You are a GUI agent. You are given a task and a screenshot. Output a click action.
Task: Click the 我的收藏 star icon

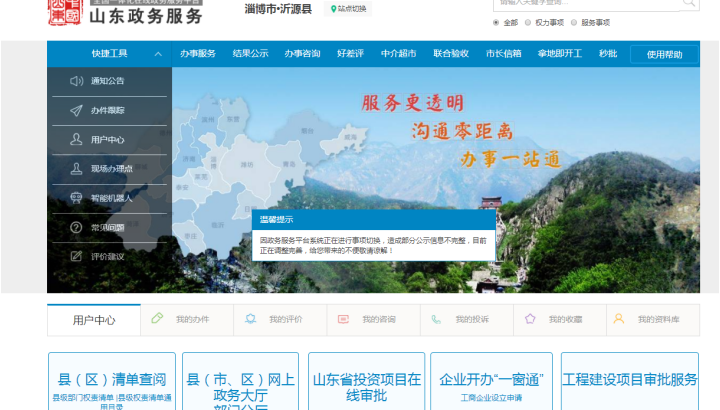point(531,319)
